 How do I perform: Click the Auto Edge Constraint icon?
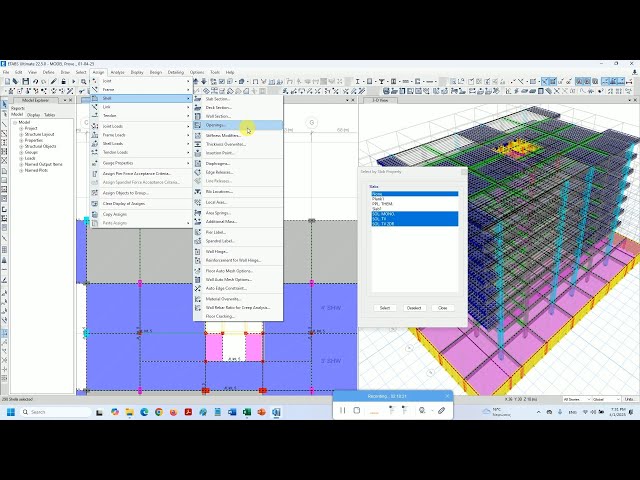(198, 288)
